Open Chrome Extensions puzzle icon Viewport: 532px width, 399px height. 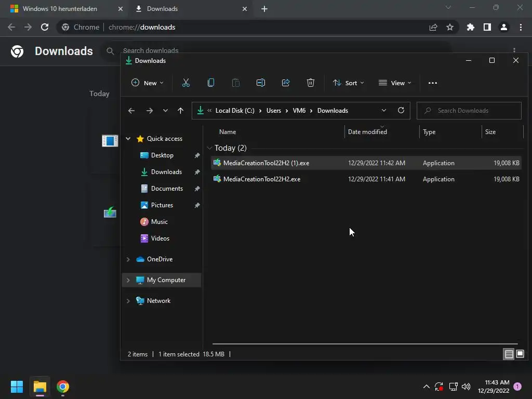click(471, 27)
